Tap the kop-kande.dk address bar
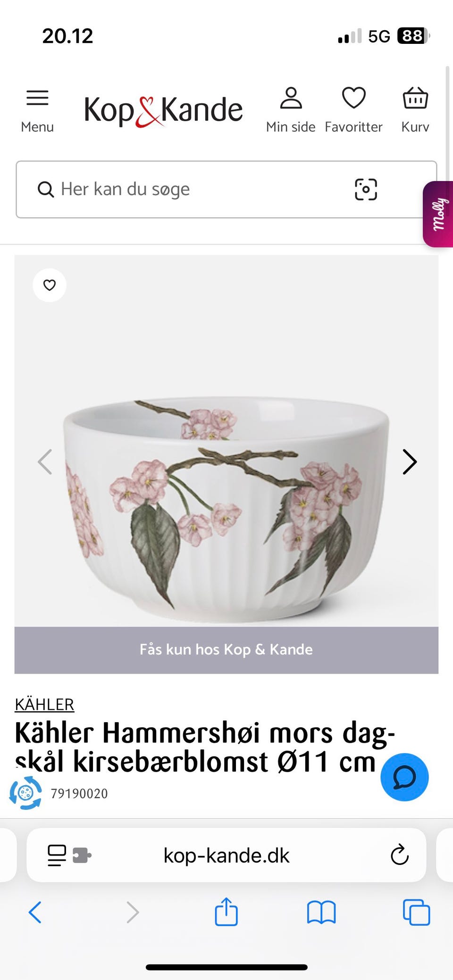This screenshot has width=453, height=980. 226,855
